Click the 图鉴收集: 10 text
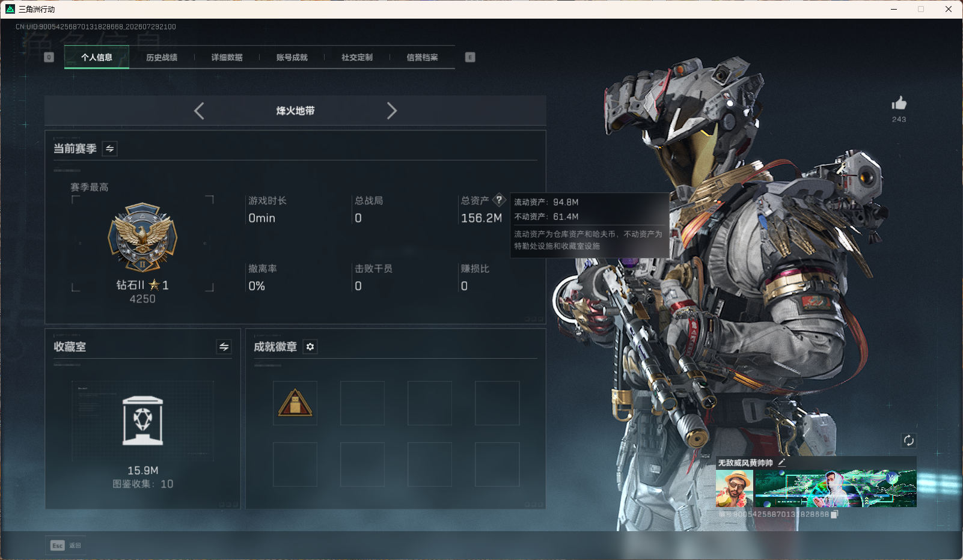This screenshot has width=963, height=560. [x=142, y=484]
